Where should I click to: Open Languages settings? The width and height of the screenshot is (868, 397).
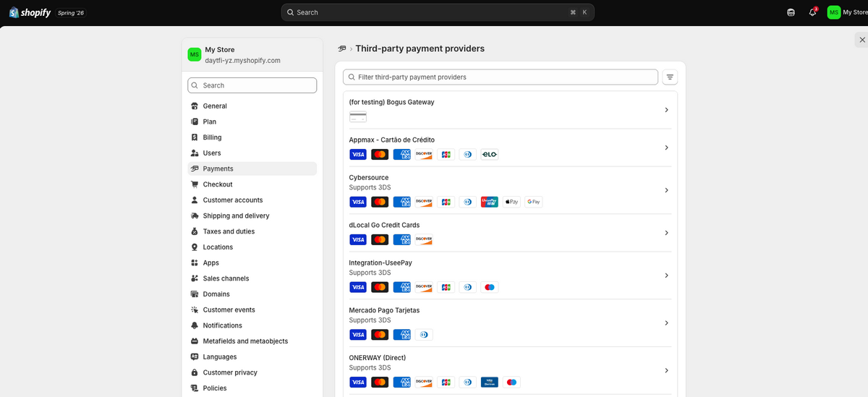(252, 357)
